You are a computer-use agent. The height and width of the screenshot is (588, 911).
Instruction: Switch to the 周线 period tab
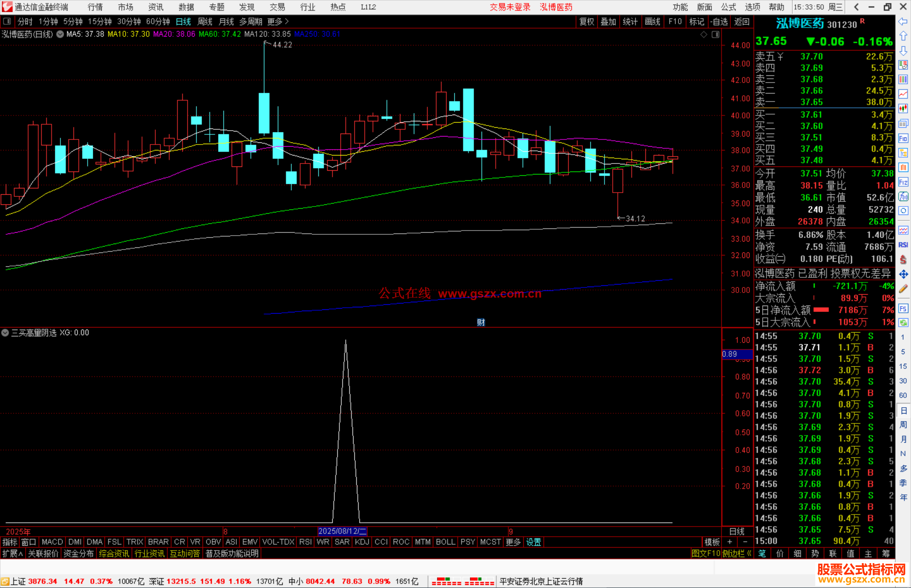coord(205,21)
